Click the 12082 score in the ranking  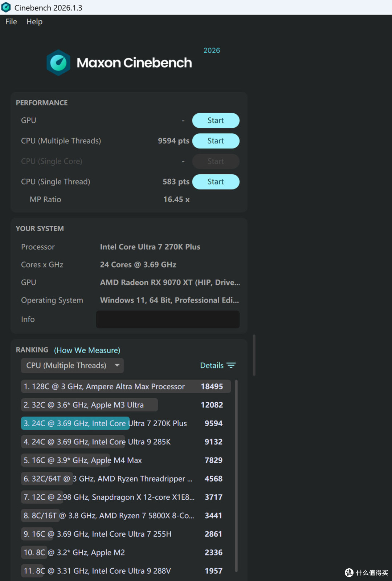click(212, 405)
